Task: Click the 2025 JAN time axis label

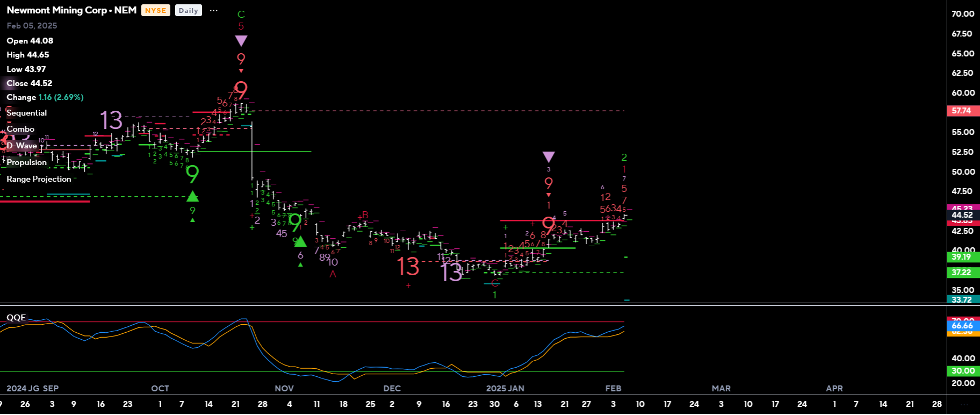Action: pyautogui.click(x=505, y=388)
